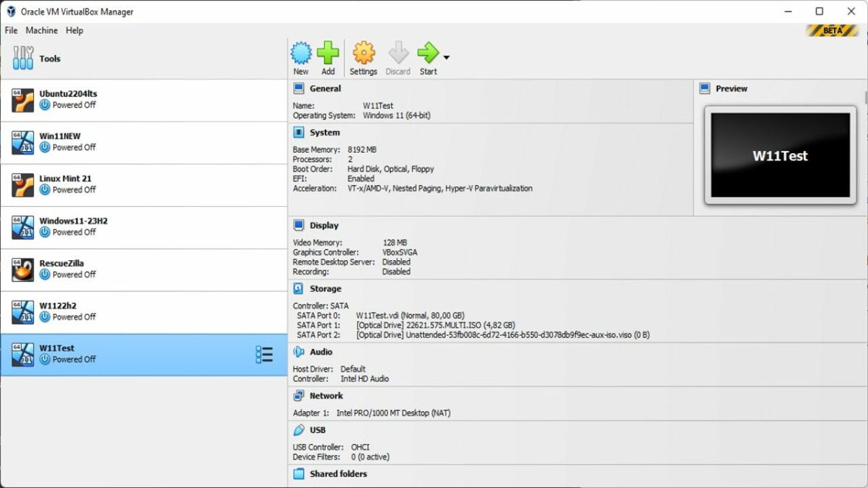
Task: Click the Win11NEW OS icon
Action: [23, 143]
